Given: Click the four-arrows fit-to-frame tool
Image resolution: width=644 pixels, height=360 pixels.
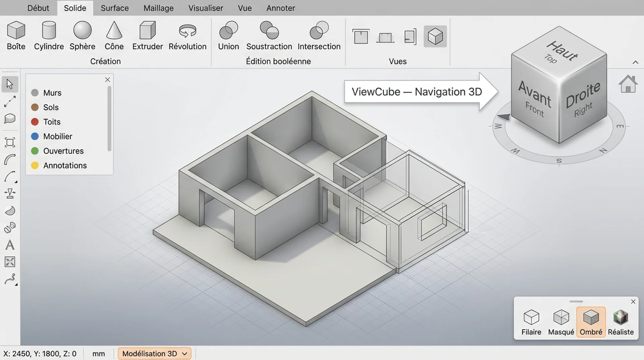Looking at the screenshot, I should coord(10,262).
